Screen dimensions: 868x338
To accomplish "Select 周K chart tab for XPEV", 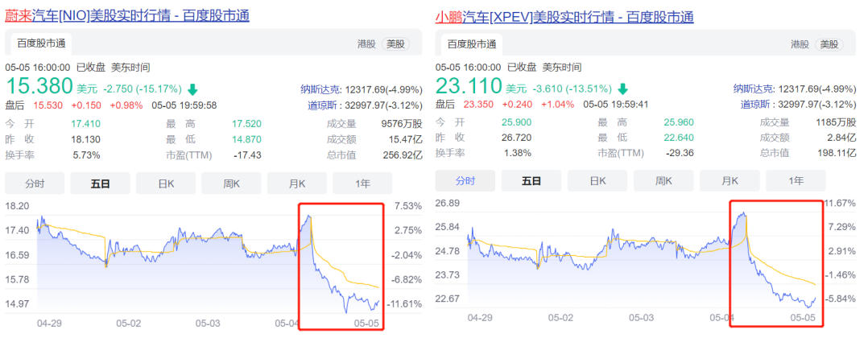I will [663, 181].
